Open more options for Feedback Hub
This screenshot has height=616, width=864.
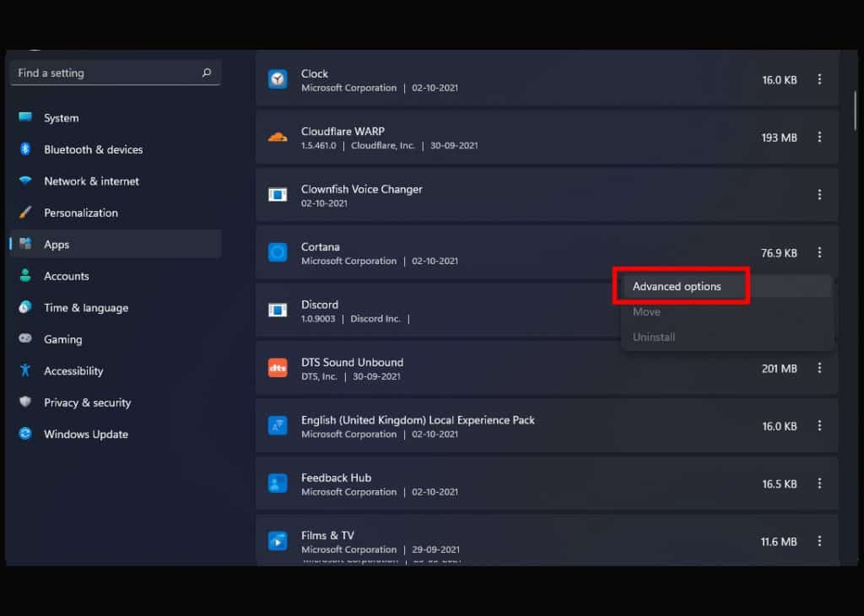point(819,484)
